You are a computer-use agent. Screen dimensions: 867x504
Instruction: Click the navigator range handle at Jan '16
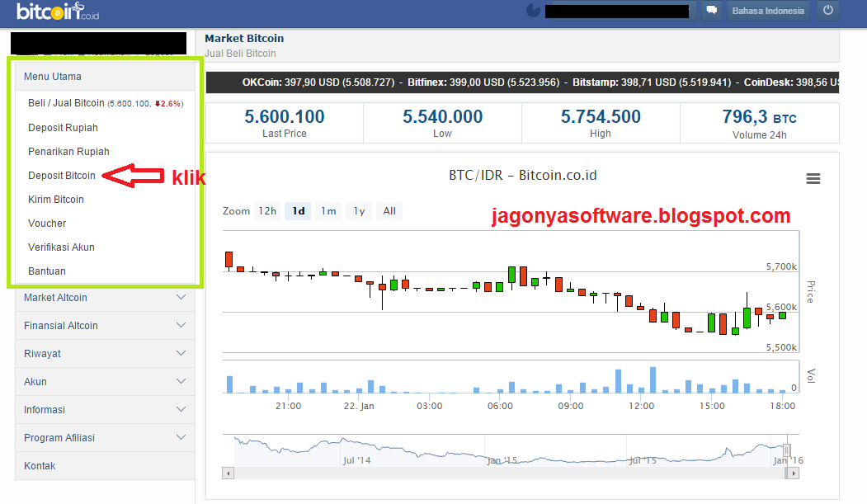786,450
